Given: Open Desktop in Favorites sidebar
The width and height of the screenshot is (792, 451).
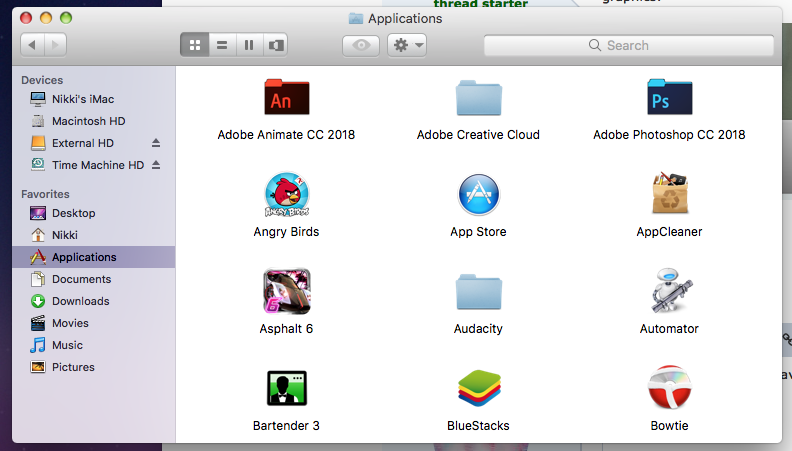Looking at the screenshot, I should tap(93, 213).
